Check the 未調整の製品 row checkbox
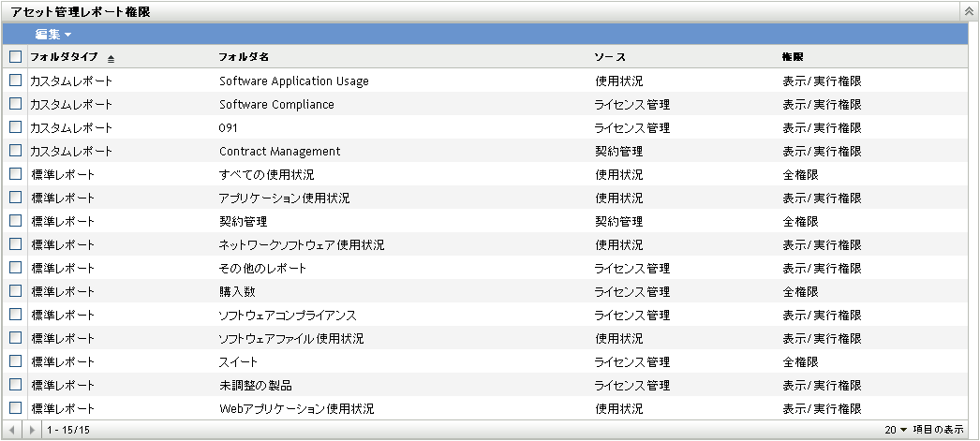The image size is (980, 441). pyautogui.click(x=15, y=385)
